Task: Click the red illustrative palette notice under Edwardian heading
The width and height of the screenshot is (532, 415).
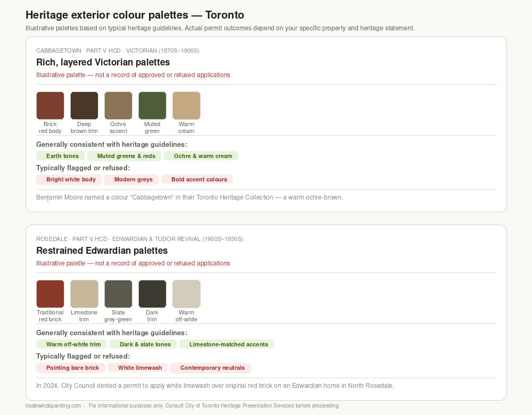Action: [133, 263]
